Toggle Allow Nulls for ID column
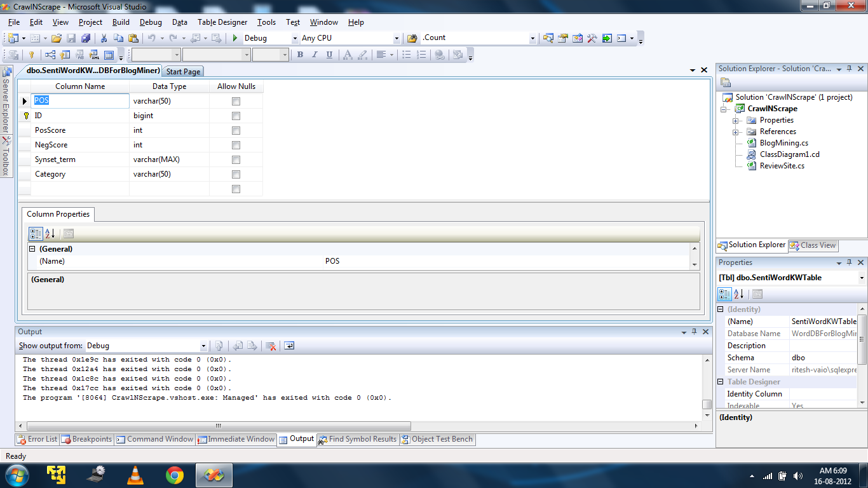 point(236,116)
